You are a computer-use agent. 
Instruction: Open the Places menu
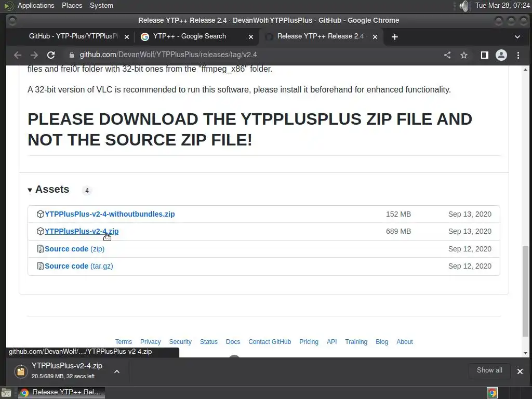[x=72, y=5]
